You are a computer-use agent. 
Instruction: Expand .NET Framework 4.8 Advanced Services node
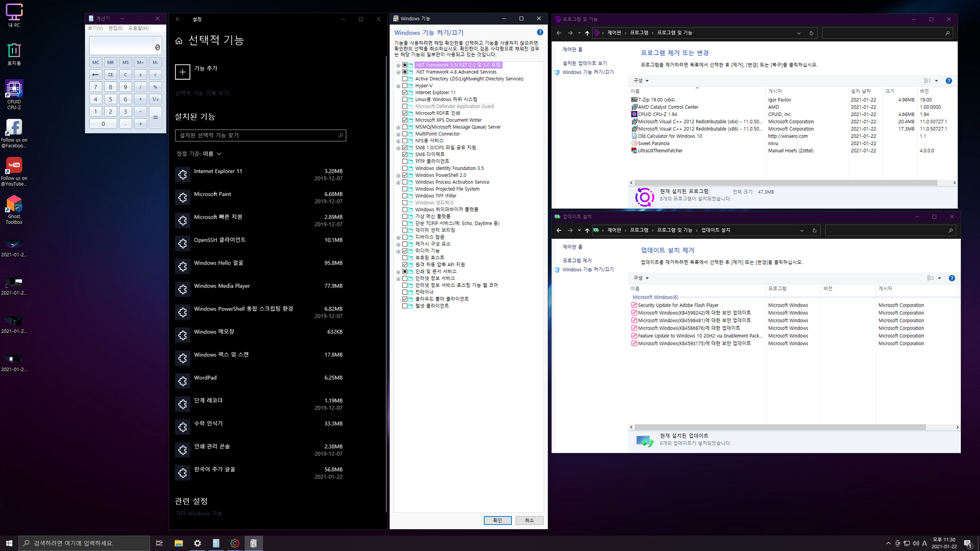coord(398,72)
